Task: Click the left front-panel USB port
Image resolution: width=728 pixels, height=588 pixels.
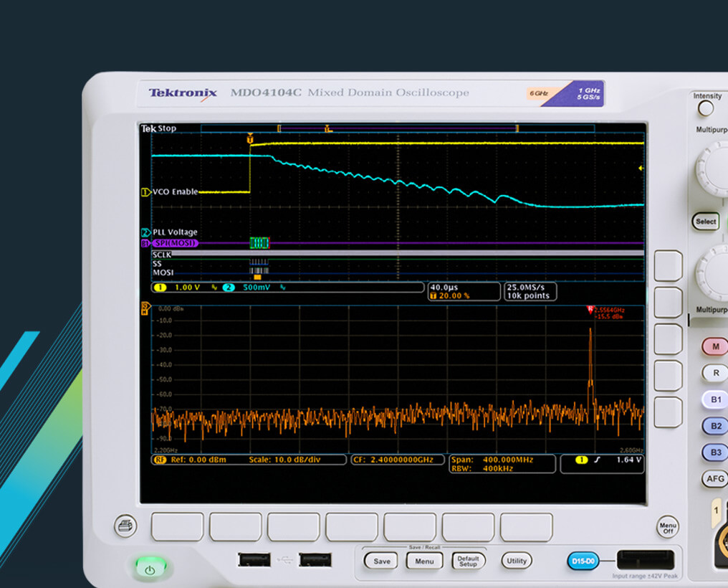Action: 254,560
